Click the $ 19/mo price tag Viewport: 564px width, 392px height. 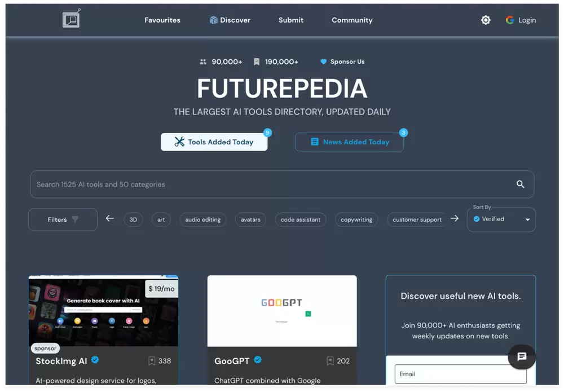point(161,288)
